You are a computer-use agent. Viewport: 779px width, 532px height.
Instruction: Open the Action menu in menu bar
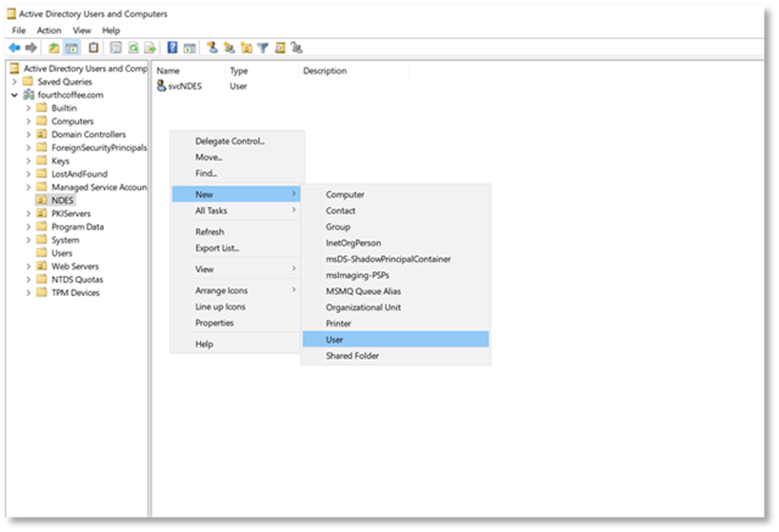pos(49,30)
